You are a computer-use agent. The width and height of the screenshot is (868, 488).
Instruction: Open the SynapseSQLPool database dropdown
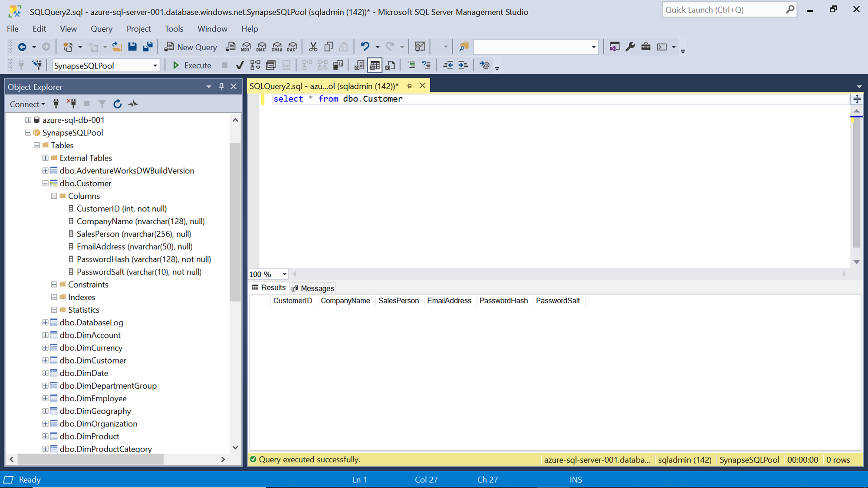click(x=155, y=66)
